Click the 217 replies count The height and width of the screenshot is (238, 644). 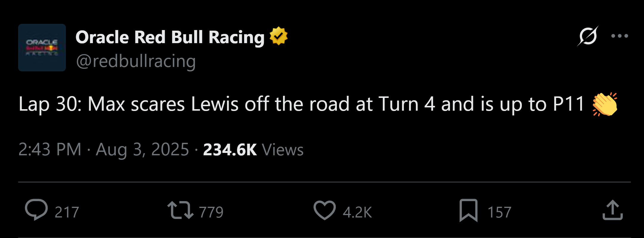[x=67, y=212]
